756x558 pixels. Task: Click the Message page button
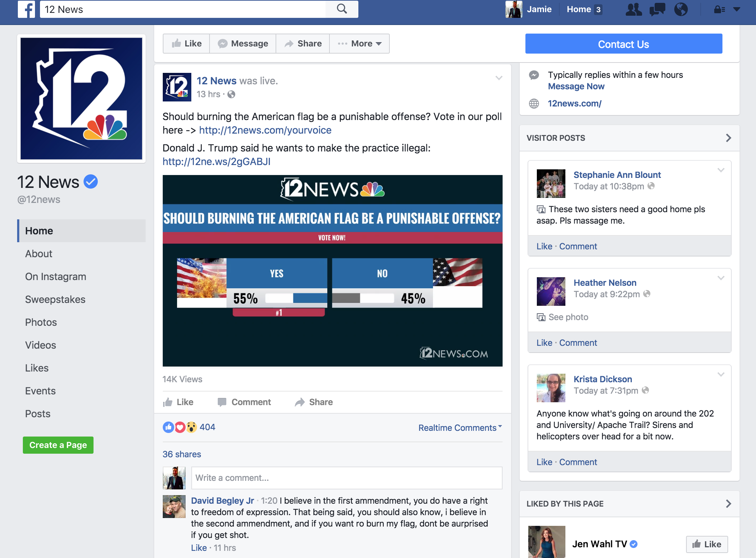tap(243, 44)
